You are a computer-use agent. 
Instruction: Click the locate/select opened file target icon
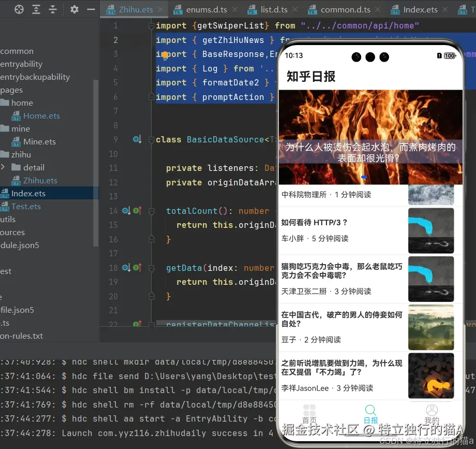point(19,9)
